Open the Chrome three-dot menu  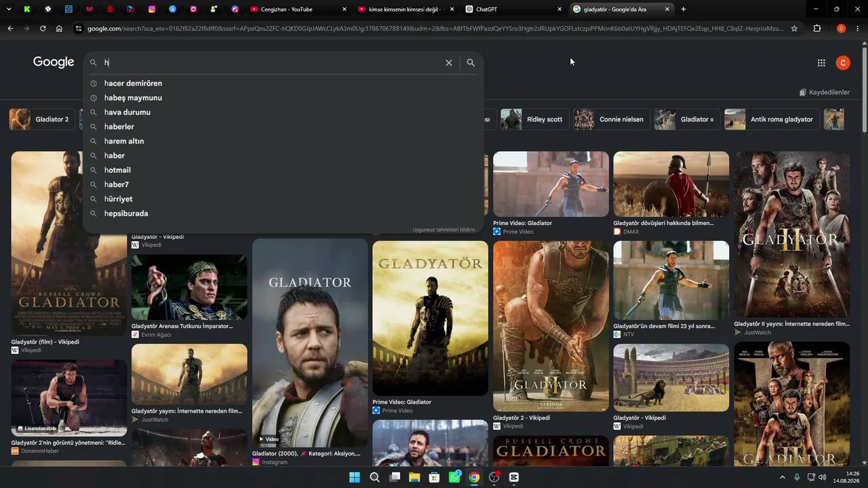858,28
